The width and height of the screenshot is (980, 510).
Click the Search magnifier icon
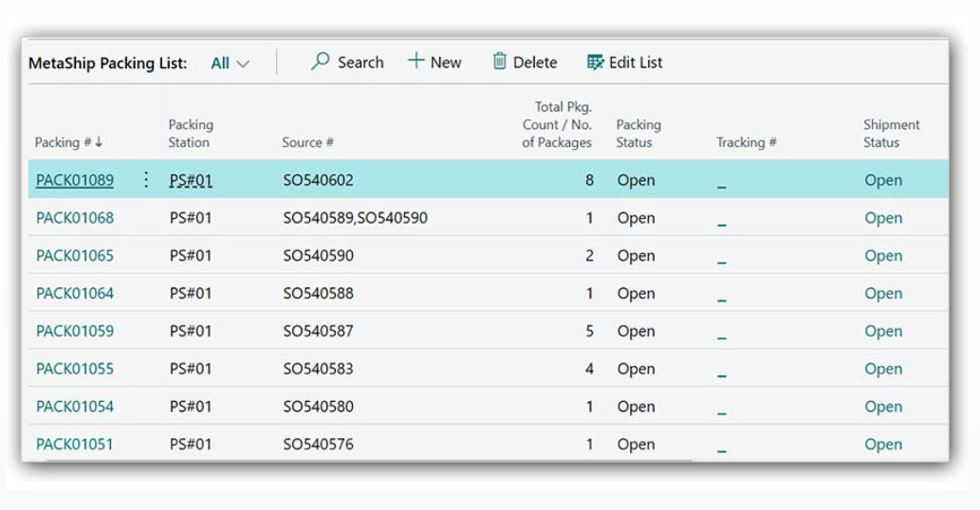click(x=321, y=62)
